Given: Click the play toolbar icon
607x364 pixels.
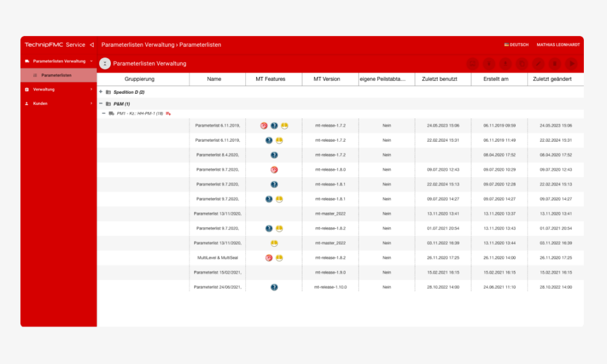Looking at the screenshot, I should pos(571,64).
